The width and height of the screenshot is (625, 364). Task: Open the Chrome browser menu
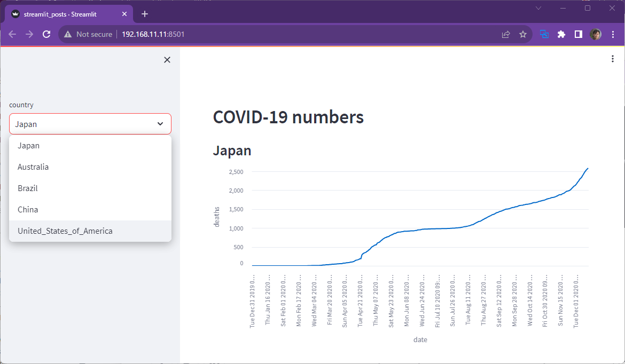point(613,34)
